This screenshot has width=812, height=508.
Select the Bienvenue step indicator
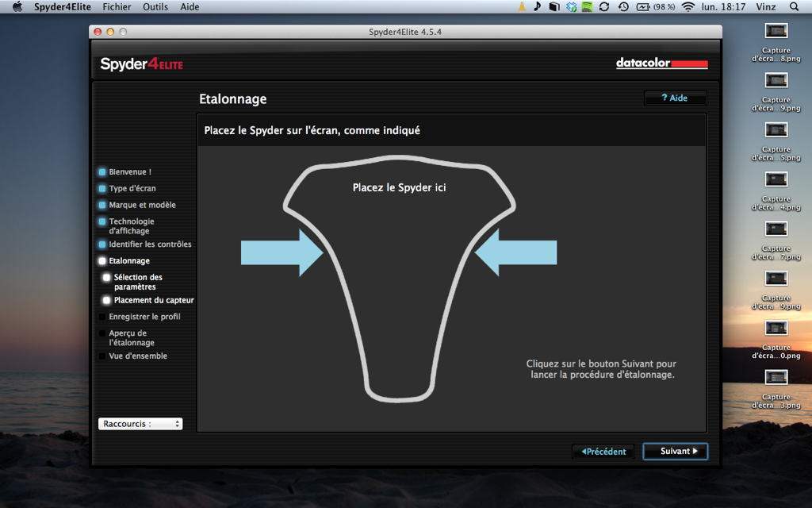click(x=102, y=171)
